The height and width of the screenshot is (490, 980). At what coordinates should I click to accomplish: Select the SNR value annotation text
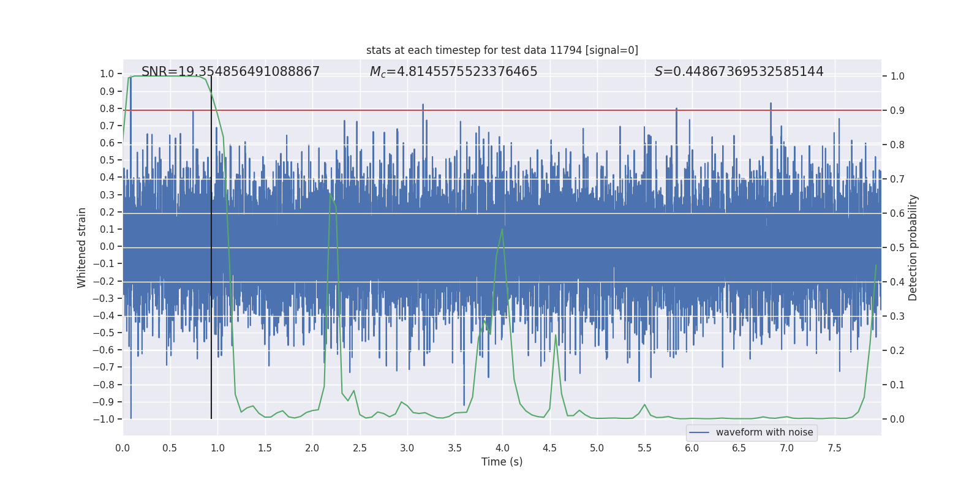[230, 72]
